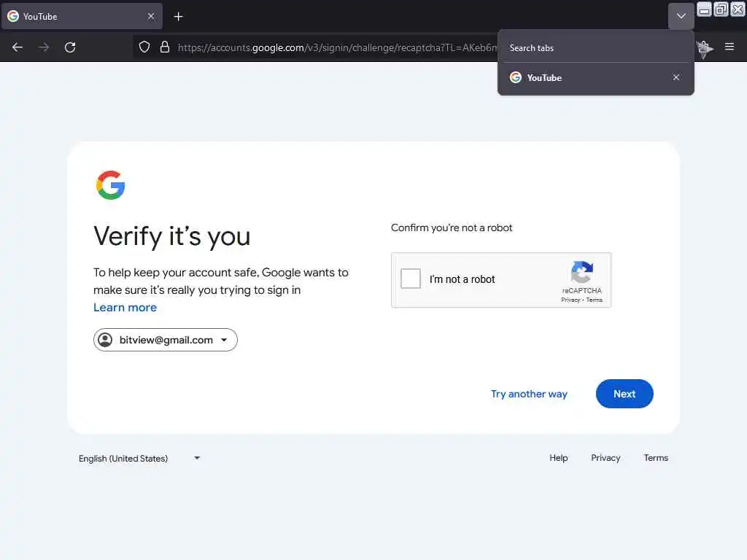
Task: Switch to the YouTube tab in tab strip
Action: tap(82, 16)
